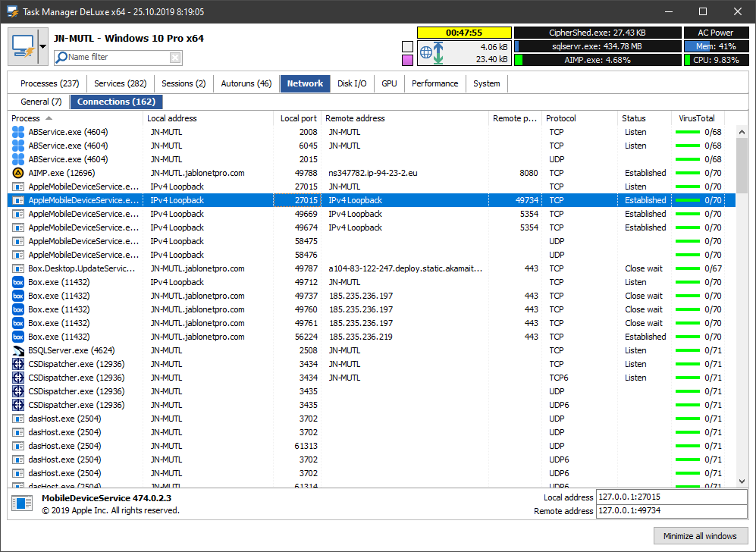Switch to the Processes (237) tab
The width and height of the screenshot is (756, 552).
[49, 83]
